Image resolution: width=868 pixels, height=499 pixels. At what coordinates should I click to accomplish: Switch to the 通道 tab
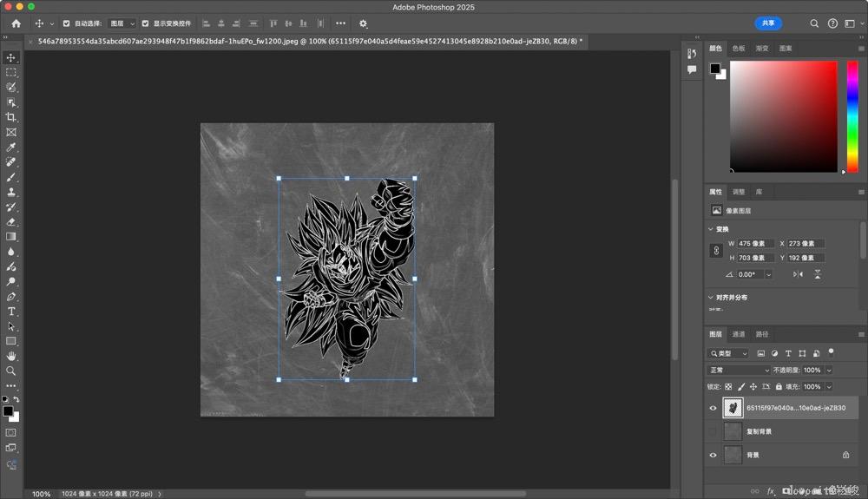click(739, 334)
